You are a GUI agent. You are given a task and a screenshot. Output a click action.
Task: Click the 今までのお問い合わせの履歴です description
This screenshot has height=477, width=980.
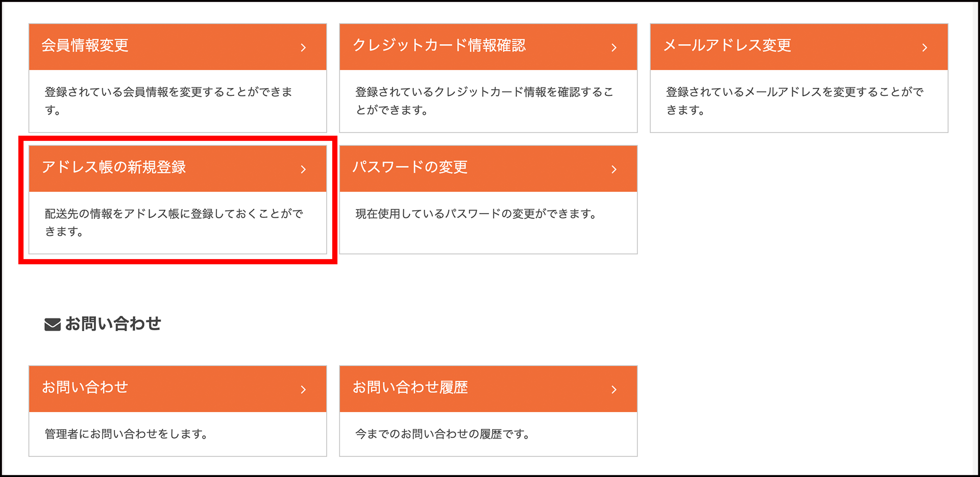click(x=443, y=434)
